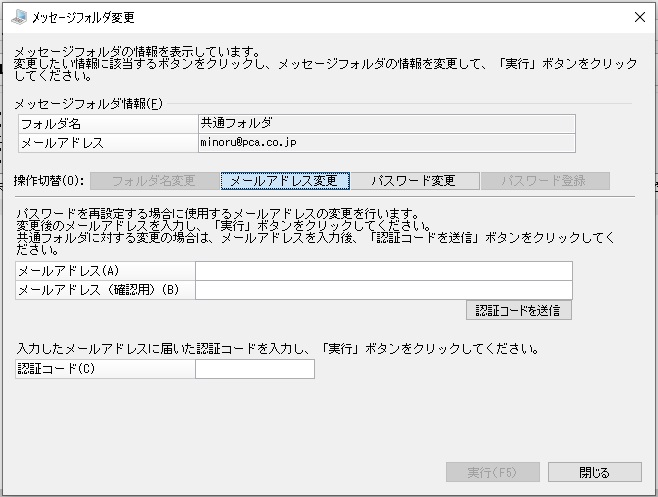Click the 実行(F5) button
658x497 pixels.
point(493,472)
